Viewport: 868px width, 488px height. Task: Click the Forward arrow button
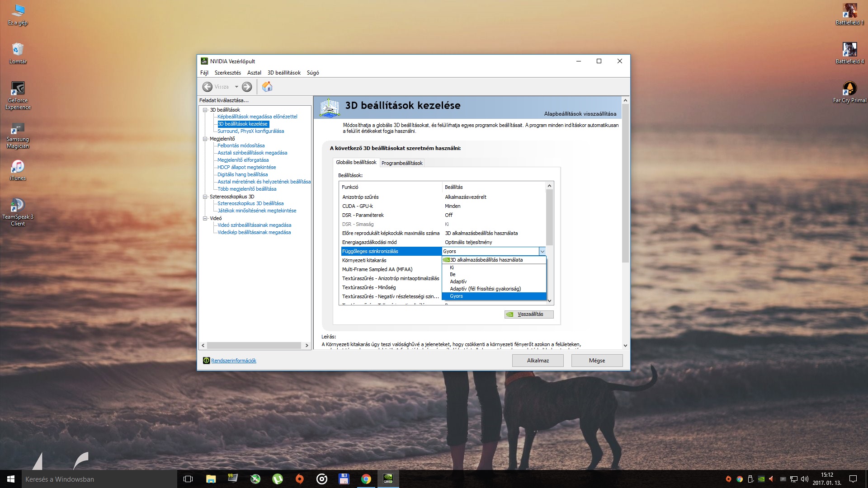(x=247, y=87)
